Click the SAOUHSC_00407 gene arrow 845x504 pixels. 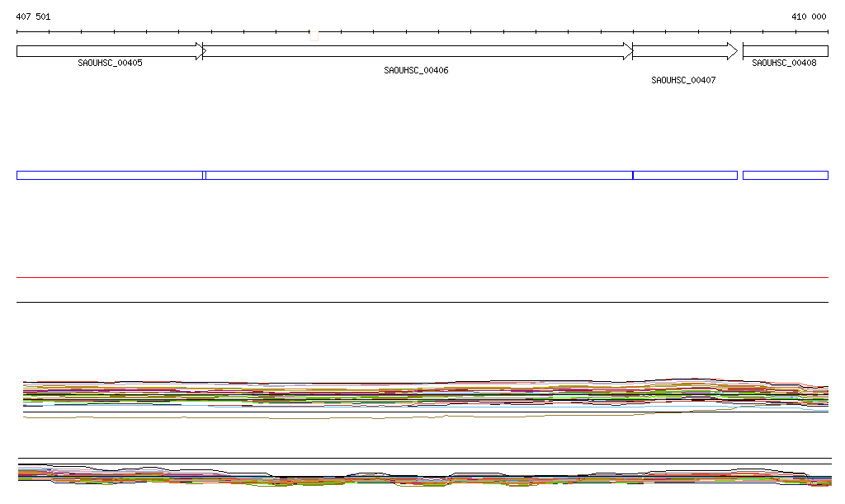(684, 51)
